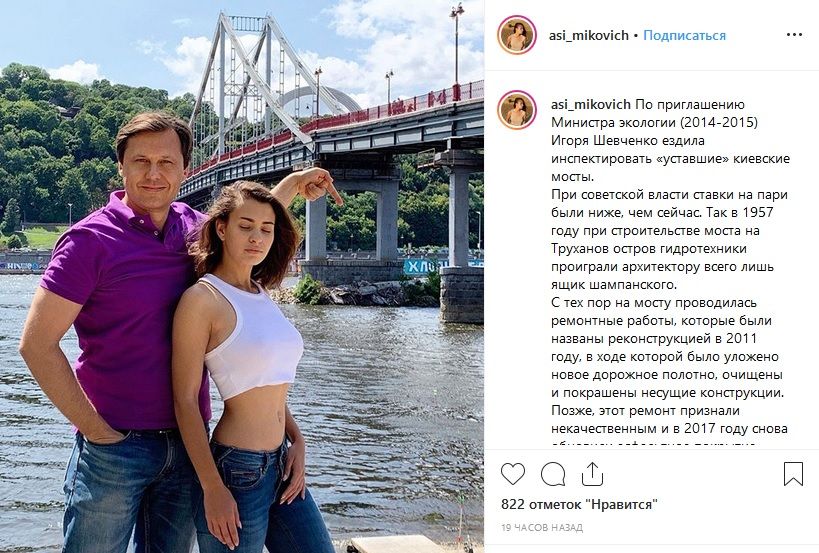This screenshot has height=553, width=819.
Task: Open the profile avatar beside the caption
Action: (517, 110)
